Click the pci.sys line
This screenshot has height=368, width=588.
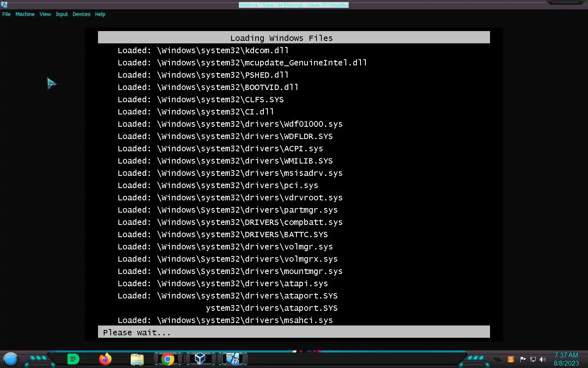point(218,185)
